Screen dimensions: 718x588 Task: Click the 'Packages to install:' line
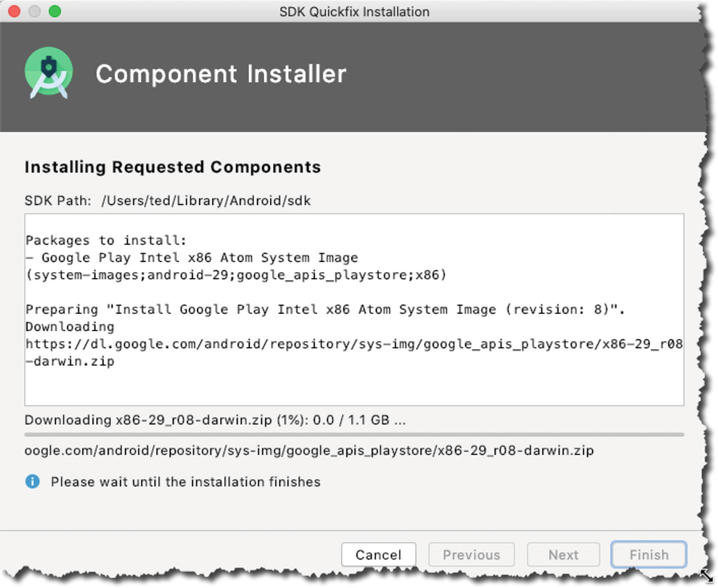106,240
